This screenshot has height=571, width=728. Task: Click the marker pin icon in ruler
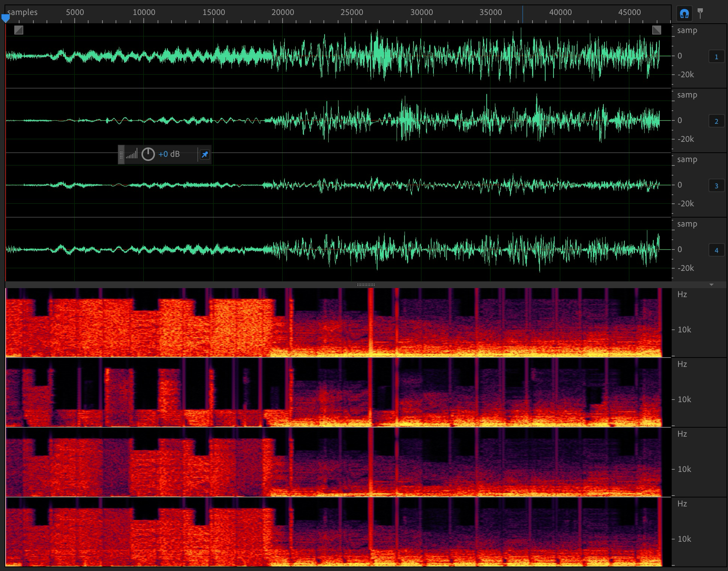(x=700, y=13)
